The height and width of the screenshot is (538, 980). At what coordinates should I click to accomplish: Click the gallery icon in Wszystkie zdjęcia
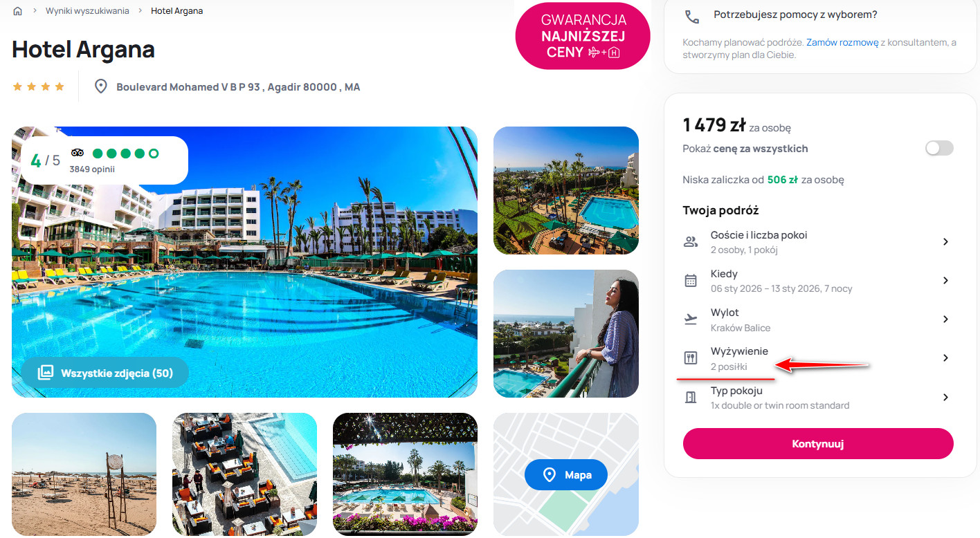pos(45,373)
